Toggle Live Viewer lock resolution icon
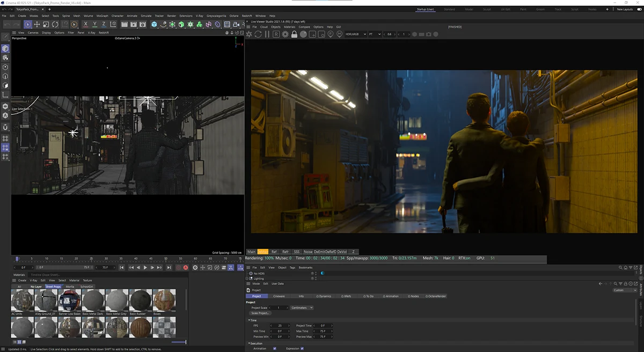The width and height of the screenshot is (644, 352). point(294,34)
